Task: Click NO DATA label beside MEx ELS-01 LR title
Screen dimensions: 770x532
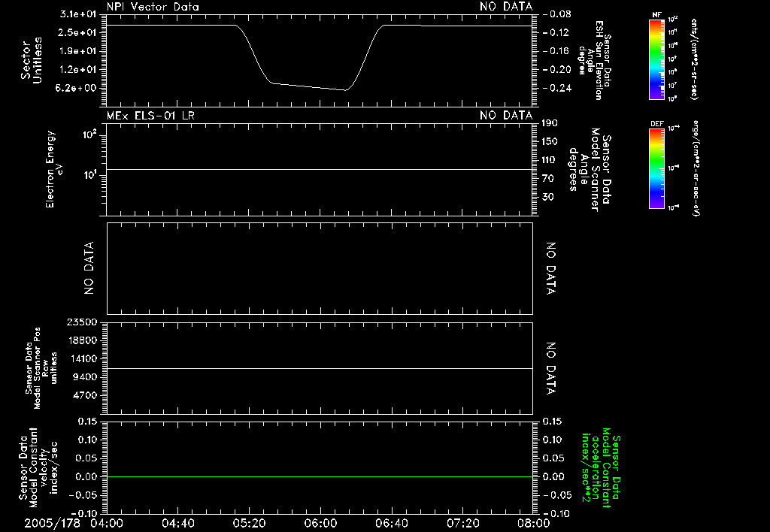Action: 506,115
